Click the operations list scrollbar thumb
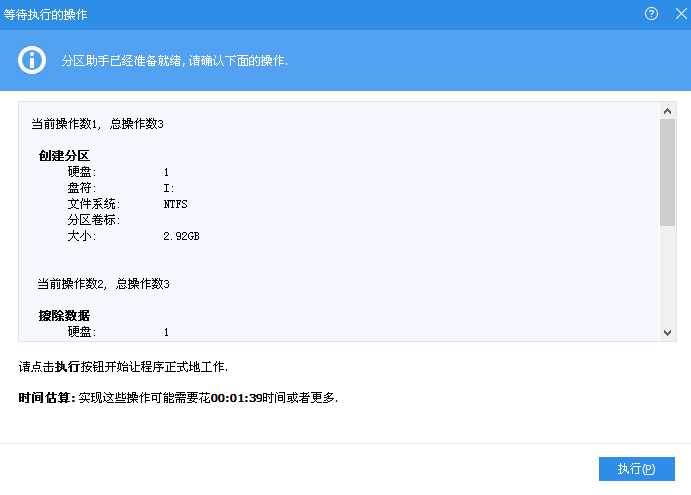The width and height of the screenshot is (691, 495). point(667,172)
